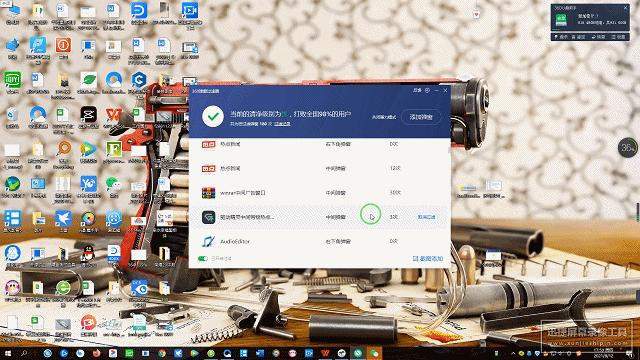
Task: Click the feedback text in the blocker title bar
Action: (x=417, y=90)
